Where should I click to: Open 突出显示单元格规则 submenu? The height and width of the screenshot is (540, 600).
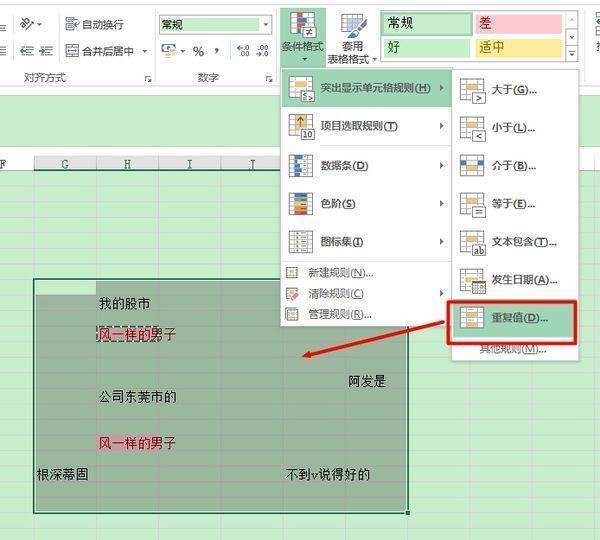(x=367, y=88)
